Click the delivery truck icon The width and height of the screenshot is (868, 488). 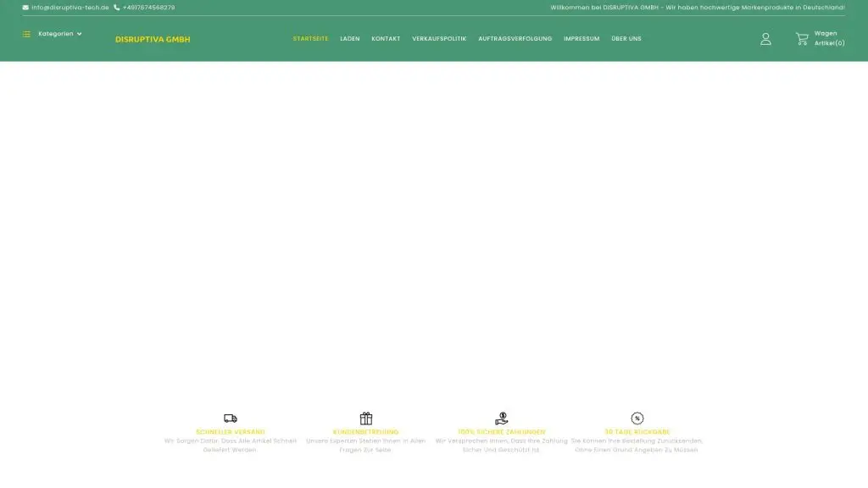click(231, 419)
